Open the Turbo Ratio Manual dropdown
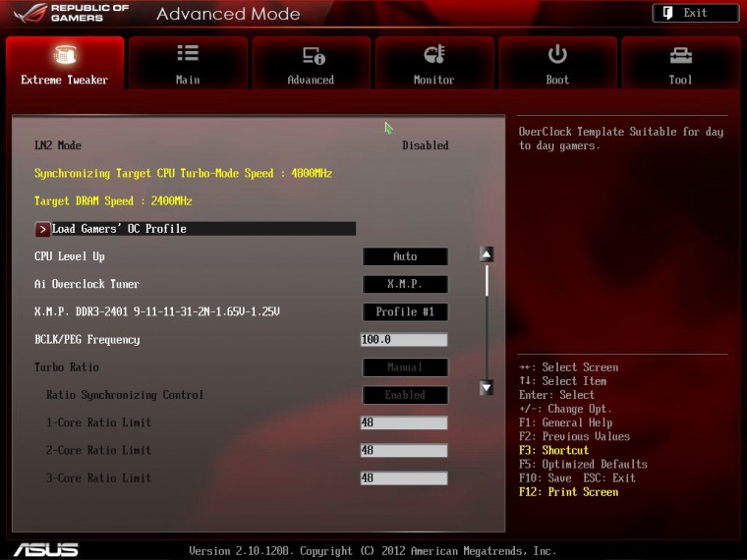This screenshot has height=560, width=747. (405, 367)
